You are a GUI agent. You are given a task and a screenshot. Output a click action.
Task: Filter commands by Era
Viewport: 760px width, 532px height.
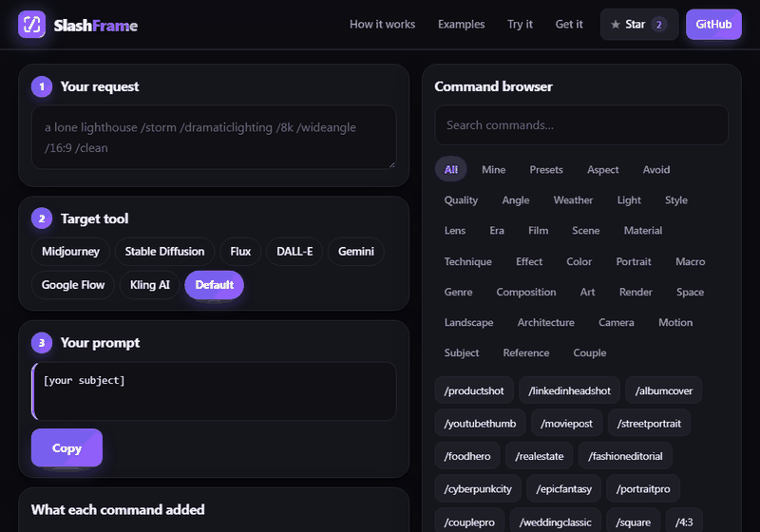tap(497, 231)
